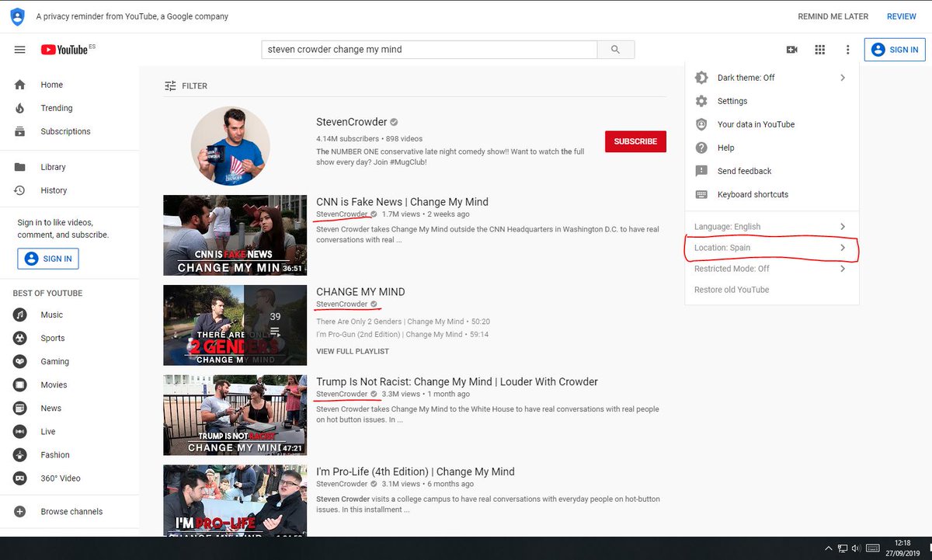Open I'm Pro-Life (4th Edition) title

pyautogui.click(x=416, y=472)
